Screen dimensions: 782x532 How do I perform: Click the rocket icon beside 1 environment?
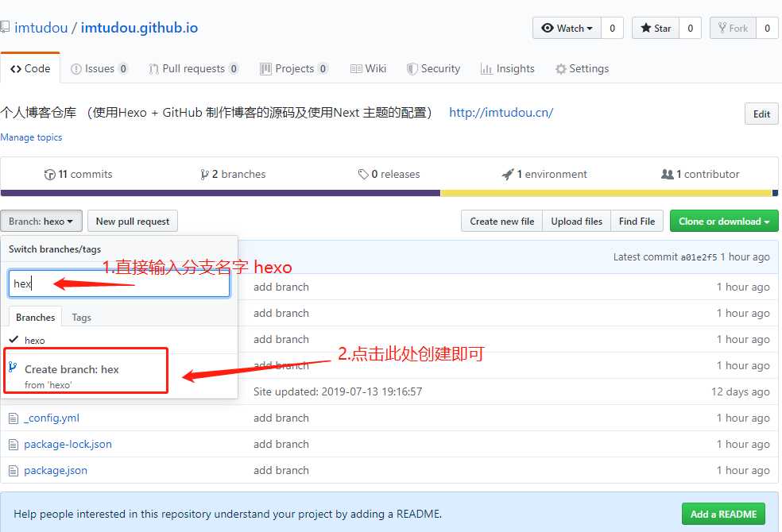pyautogui.click(x=507, y=175)
